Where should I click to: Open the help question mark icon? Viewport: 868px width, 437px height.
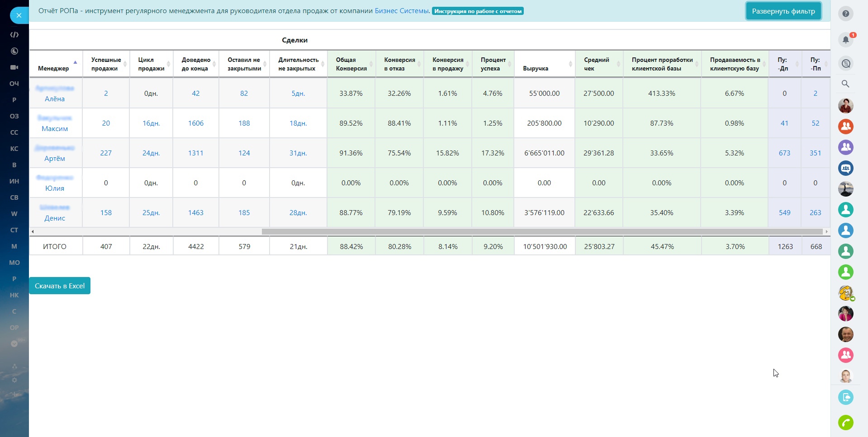[x=845, y=14]
